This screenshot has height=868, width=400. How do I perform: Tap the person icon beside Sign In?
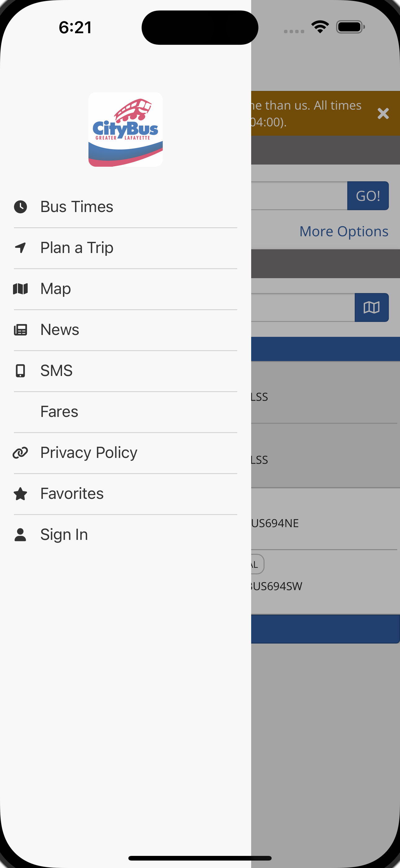(x=20, y=535)
